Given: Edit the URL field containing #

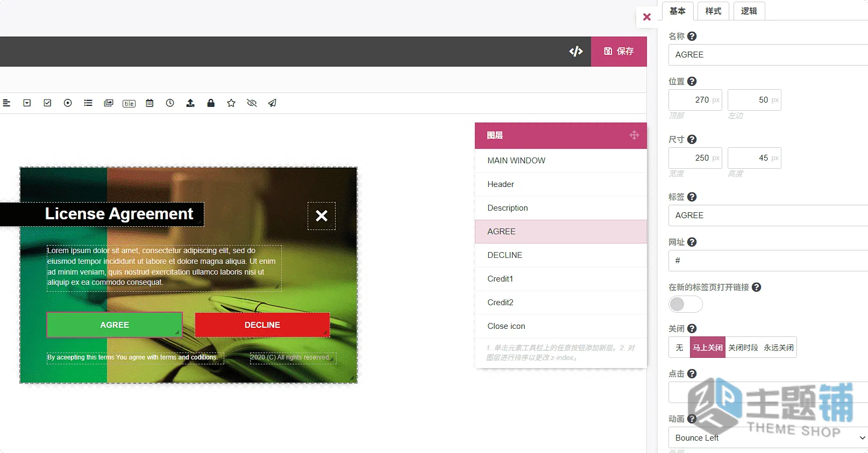Looking at the screenshot, I should point(768,261).
